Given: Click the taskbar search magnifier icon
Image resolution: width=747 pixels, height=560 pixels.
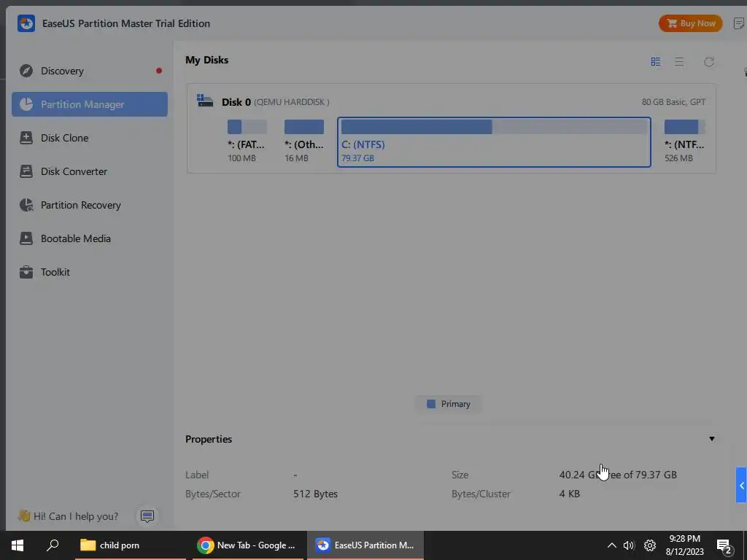Looking at the screenshot, I should [53, 545].
